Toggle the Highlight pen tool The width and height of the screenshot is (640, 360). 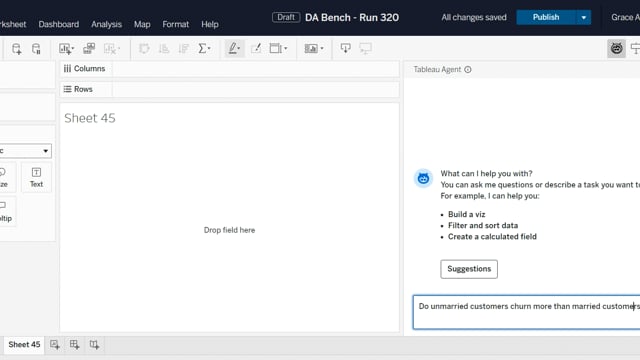(234, 49)
